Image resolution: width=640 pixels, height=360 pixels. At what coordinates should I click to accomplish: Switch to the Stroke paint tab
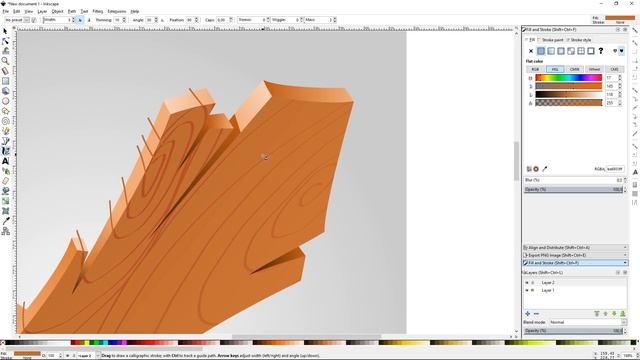point(551,40)
